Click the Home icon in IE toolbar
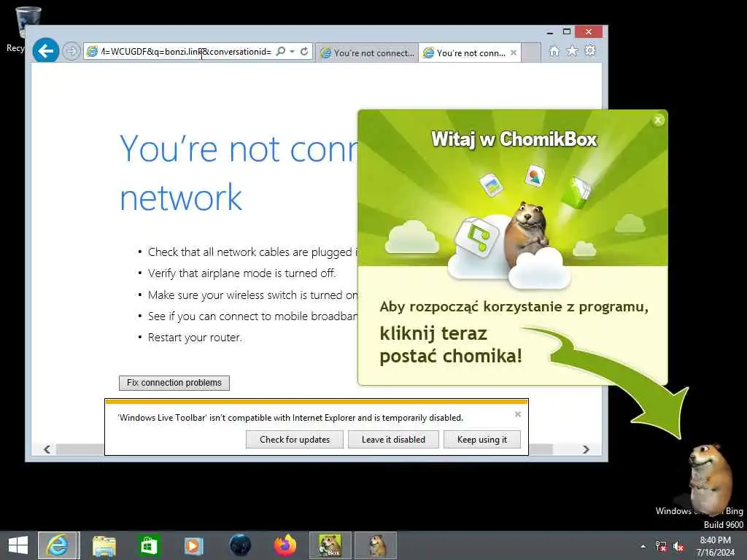This screenshot has width=747, height=560. click(554, 51)
